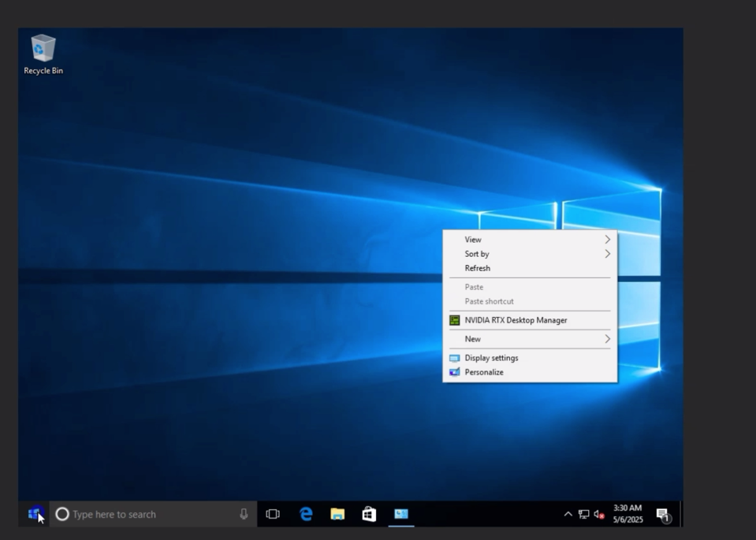Expand the arrow next to New

[608, 339]
